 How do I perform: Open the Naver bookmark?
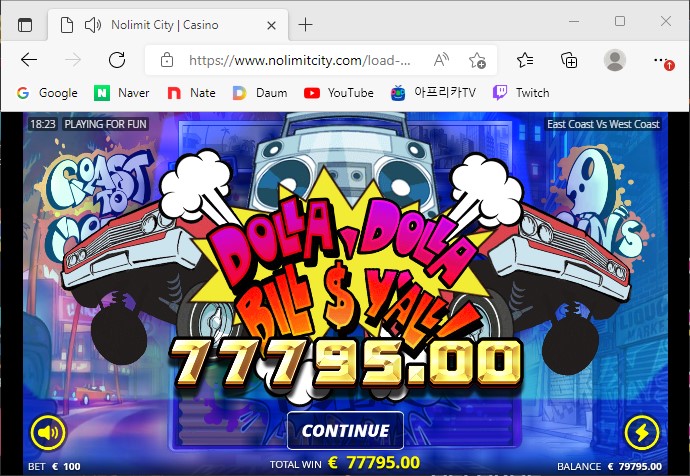click(121, 93)
